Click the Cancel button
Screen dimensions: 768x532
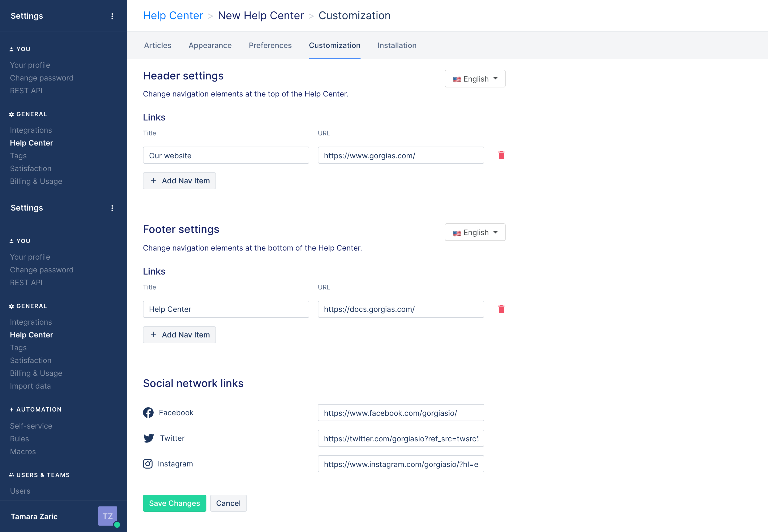click(x=229, y=503)
